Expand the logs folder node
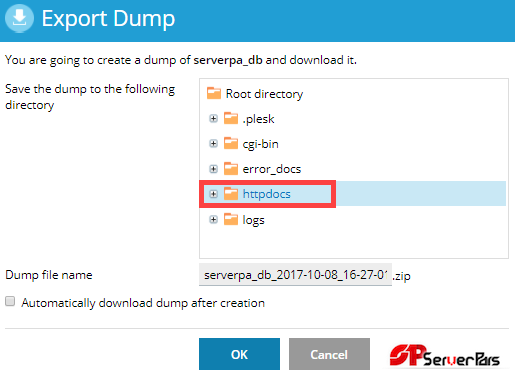Viewport: 515px width, 375px height. [213, 219]
